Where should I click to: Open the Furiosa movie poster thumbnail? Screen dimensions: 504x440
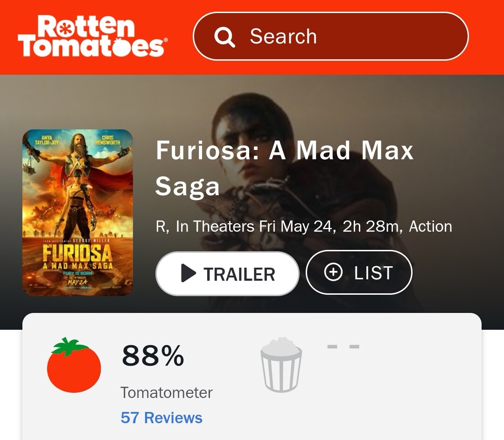(x=77, y=213)
